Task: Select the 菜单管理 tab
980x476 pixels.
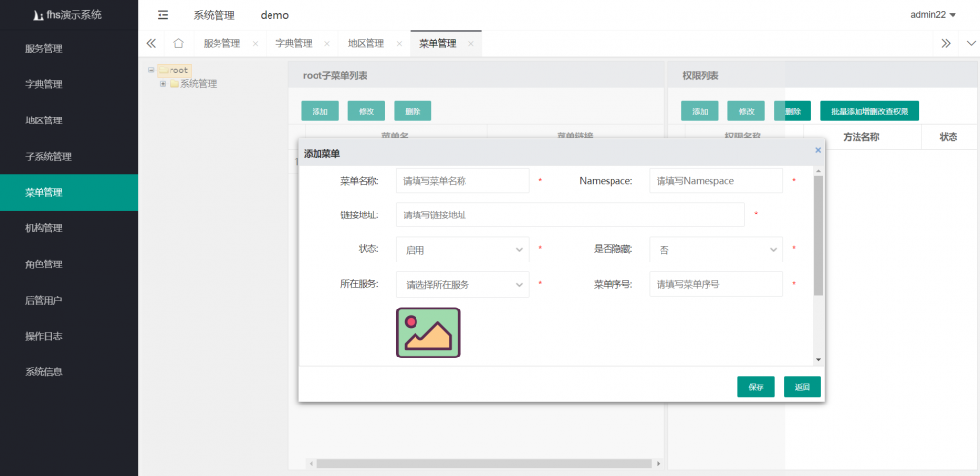Action: pos(437,44)
